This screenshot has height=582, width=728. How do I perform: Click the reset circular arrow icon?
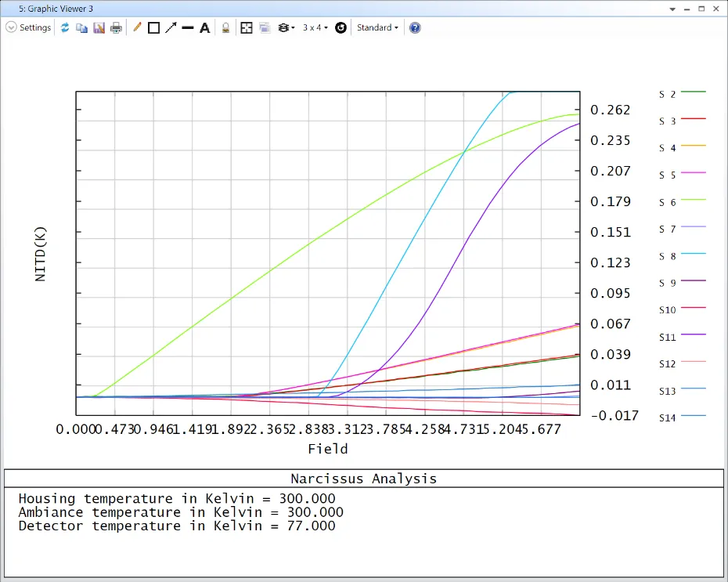[341, 27]
